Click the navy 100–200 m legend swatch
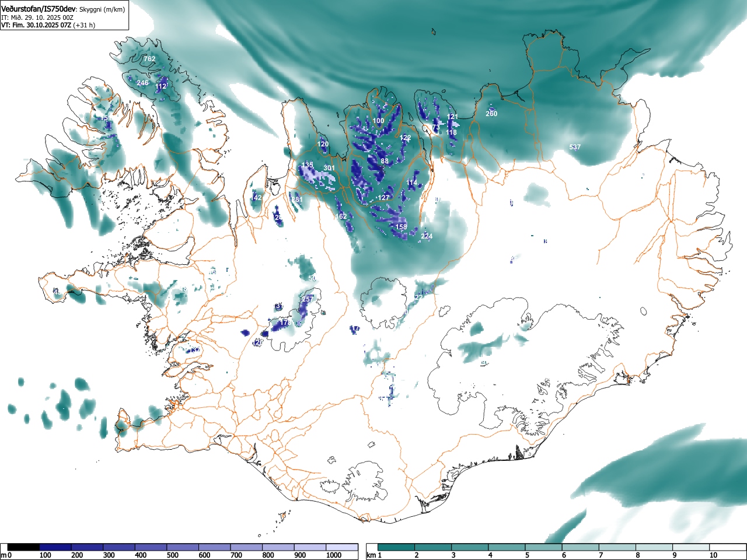The width and height of the screenshot is (747, 560). (56, 547)
